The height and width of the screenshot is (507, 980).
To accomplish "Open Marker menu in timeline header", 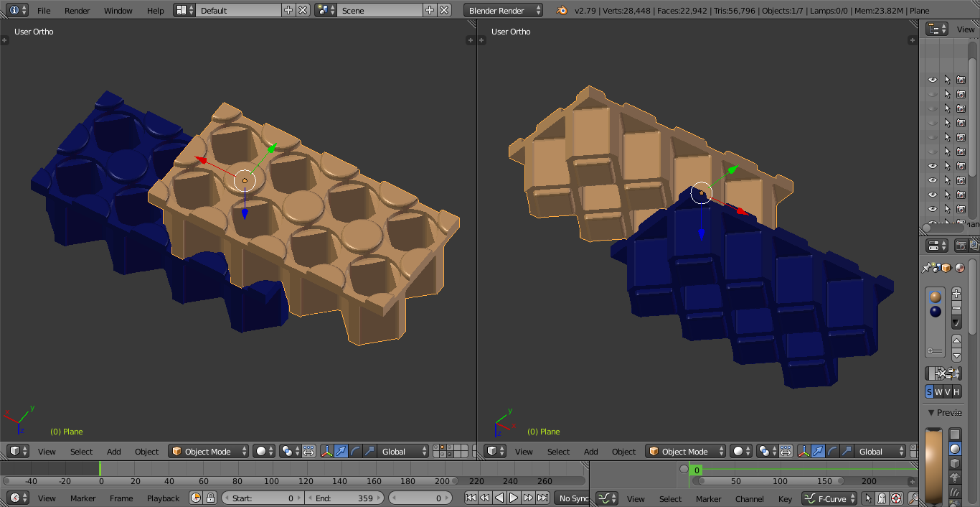I will click(x=83, y=498).
